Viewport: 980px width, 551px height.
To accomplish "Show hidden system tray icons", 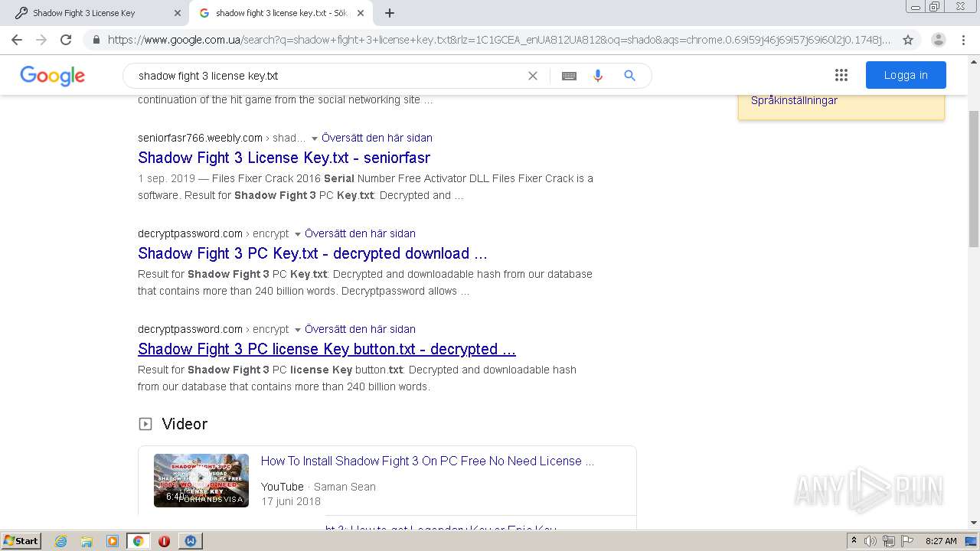I will coord(854,541).
